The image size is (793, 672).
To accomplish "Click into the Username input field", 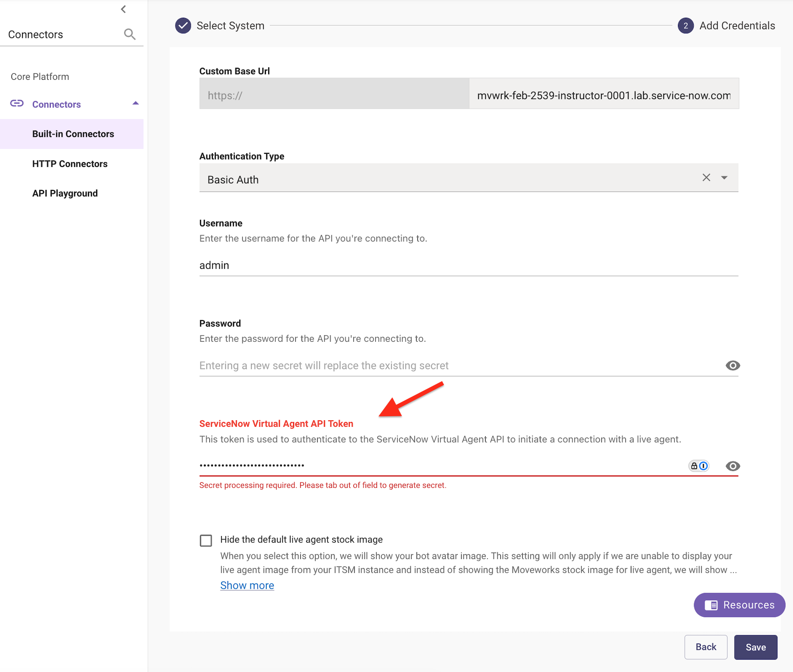I will pos(468,266).
